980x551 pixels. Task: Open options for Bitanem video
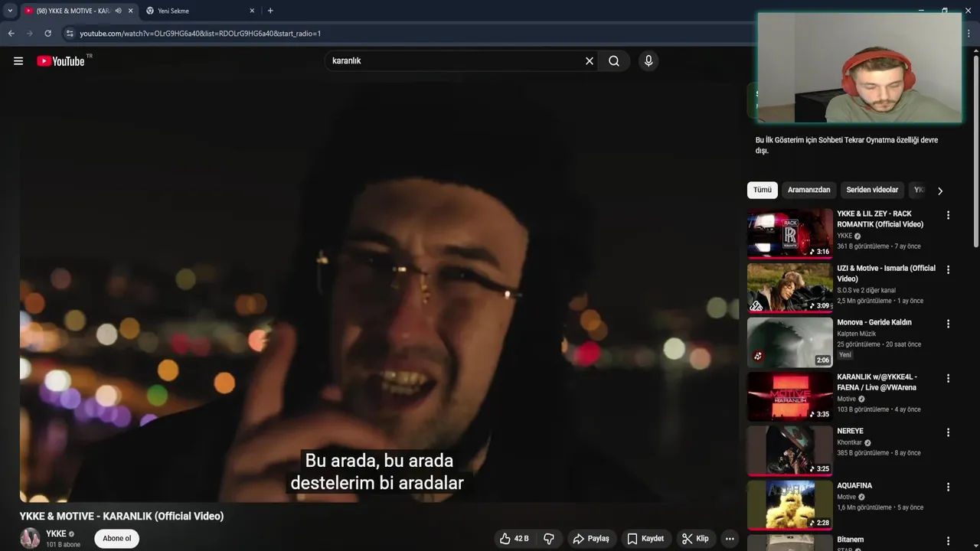(948, 542)
